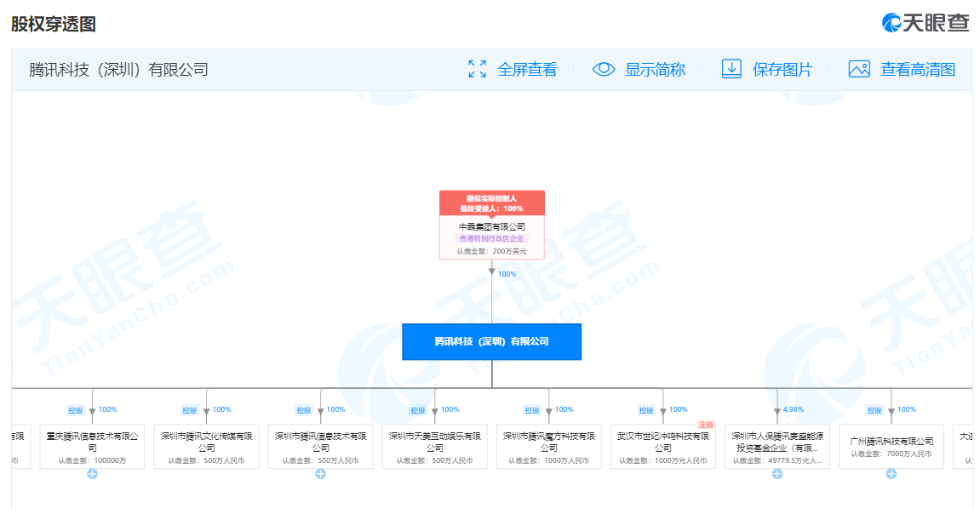Click the 控股 tag above 深圳市腾讯魔方科技有限公司

(532, 410)
